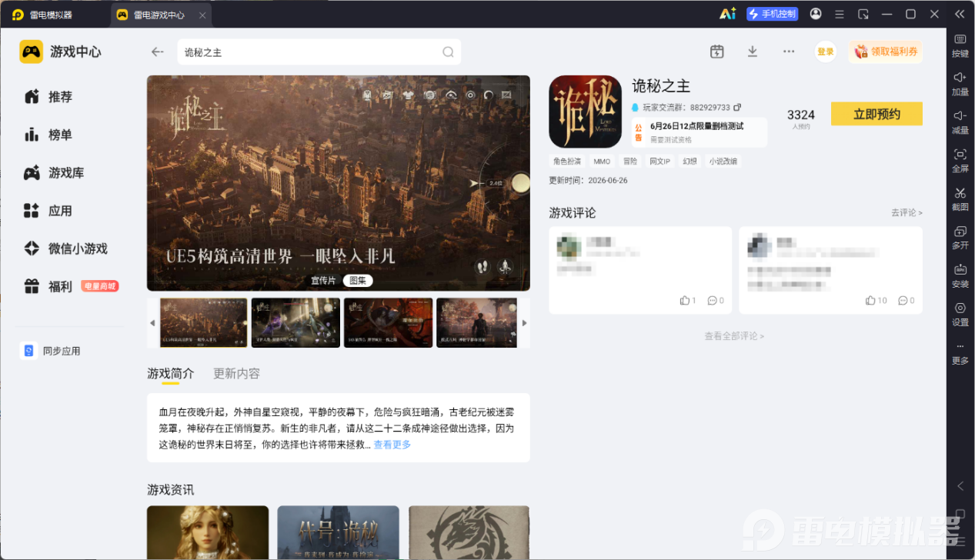Open the 榜单 rankings page
The height and width of the screenshot is (560, 975).
point(48,135)
